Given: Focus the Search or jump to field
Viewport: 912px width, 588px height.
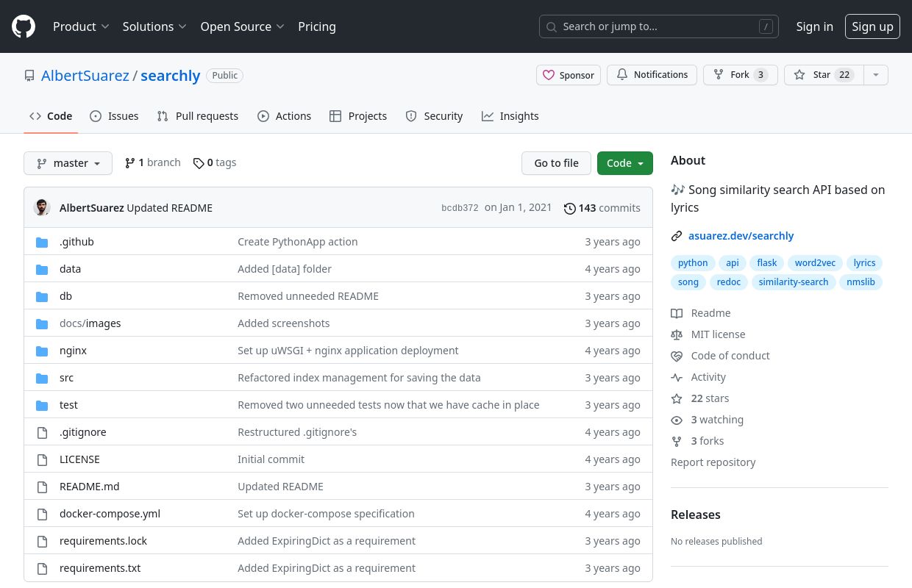Looking at the screenshot, I should pos(659,26).
